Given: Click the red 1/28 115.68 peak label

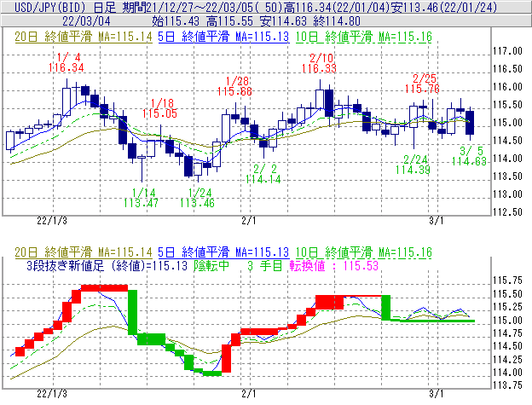Looking at the screenshot, I should click(x=234, y=86).
